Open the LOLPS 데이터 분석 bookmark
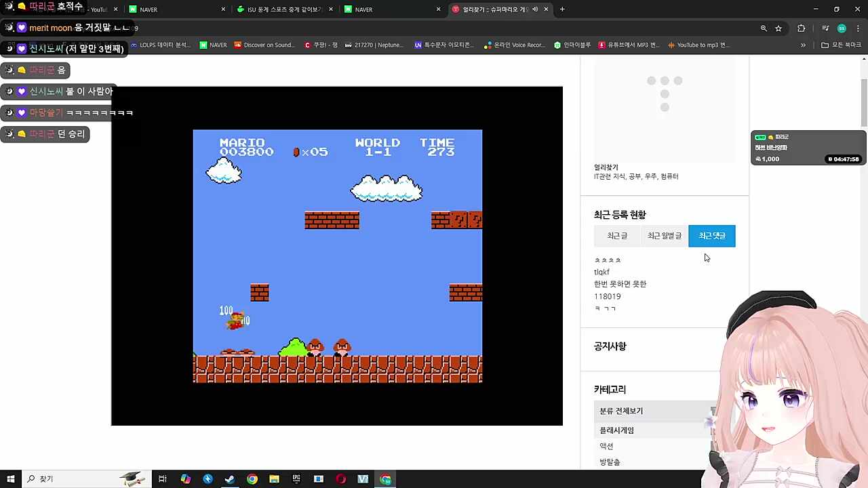The image size is (868, 488). pyautogui.click(x=160, y=45)
